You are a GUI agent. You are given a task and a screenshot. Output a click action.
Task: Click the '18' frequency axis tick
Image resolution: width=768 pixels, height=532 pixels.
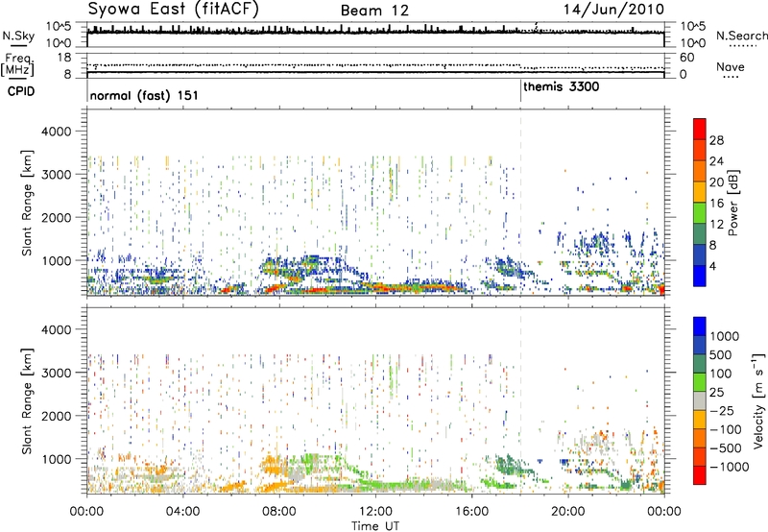[64, 58]
